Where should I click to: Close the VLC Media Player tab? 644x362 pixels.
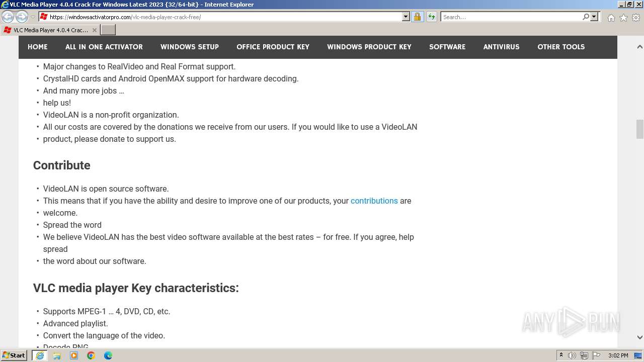pyautogui.click(x=94, y=30)
